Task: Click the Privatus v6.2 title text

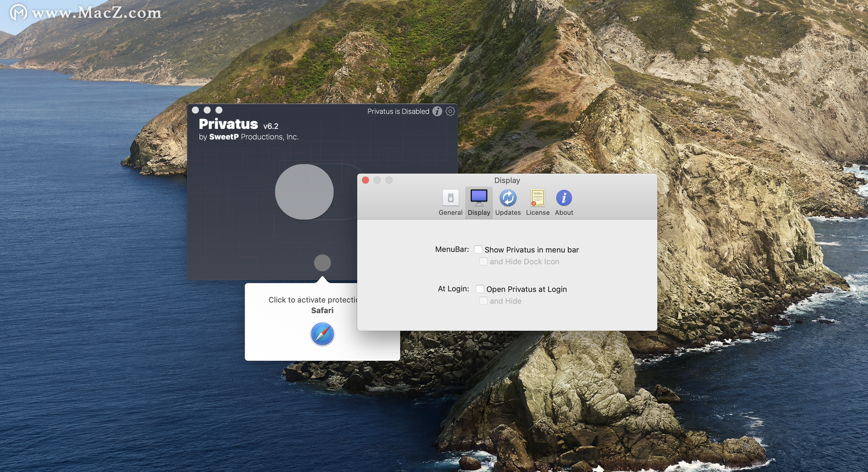Action: (x=239, y=124)
